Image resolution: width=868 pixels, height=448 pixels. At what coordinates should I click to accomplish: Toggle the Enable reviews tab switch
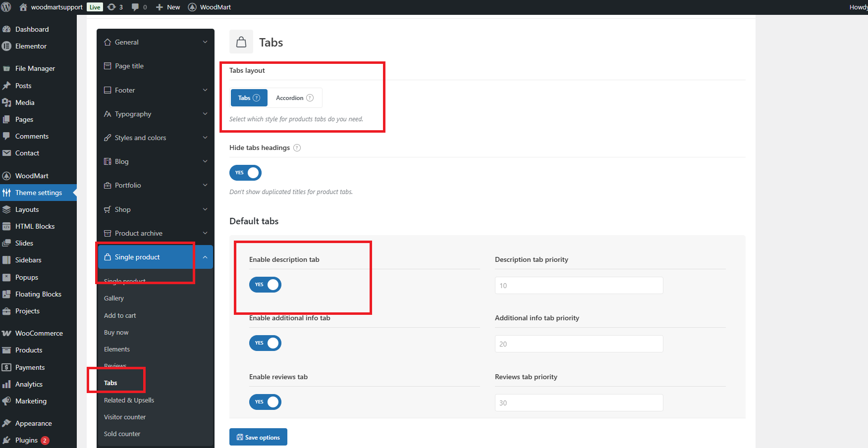coord(265,402)
